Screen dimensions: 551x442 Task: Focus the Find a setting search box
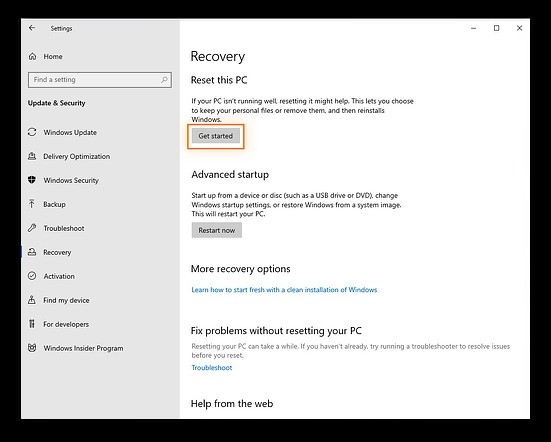pos(100,80)
